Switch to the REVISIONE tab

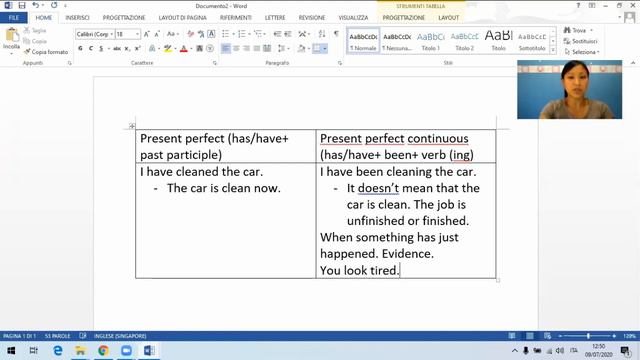(x=312, y=18)
